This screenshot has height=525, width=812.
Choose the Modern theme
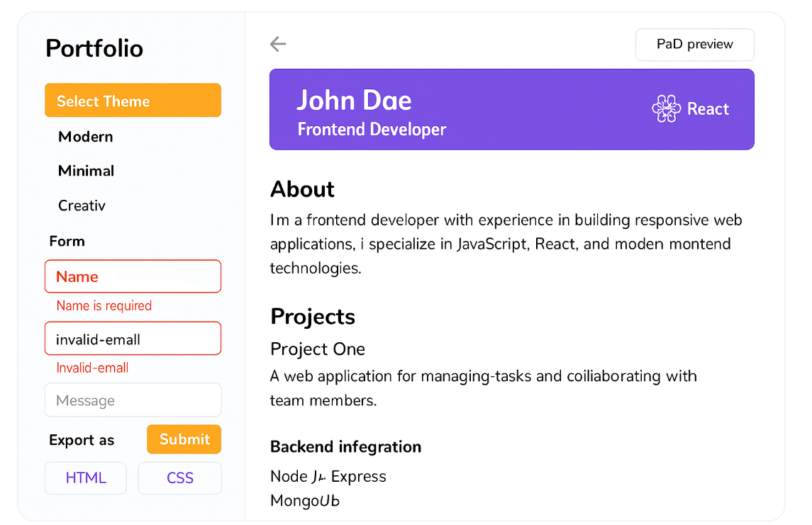[x=85, y=137]
